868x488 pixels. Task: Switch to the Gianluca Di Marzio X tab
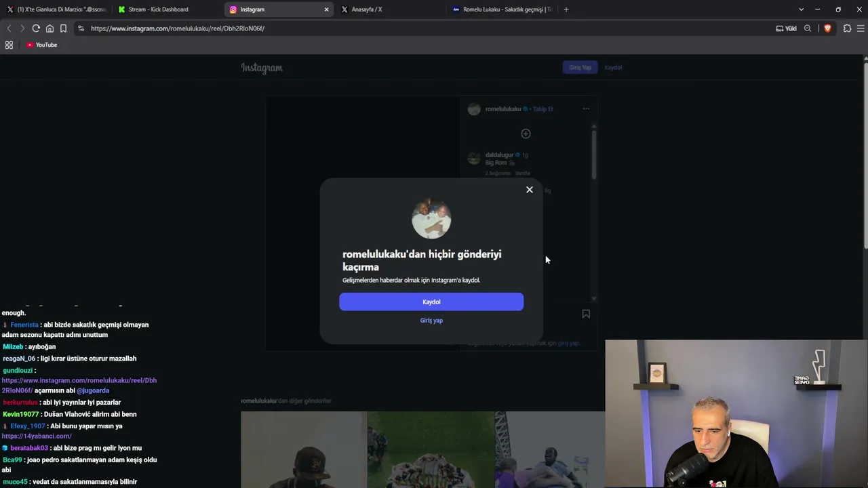(x=56, y=9)
